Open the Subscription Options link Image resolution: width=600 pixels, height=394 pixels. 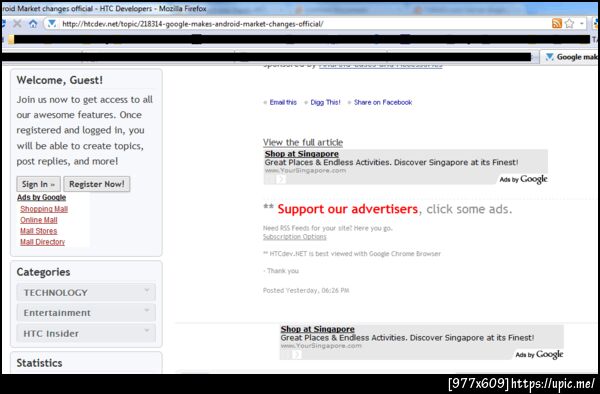pyautogui.click(x=295, y=237)
